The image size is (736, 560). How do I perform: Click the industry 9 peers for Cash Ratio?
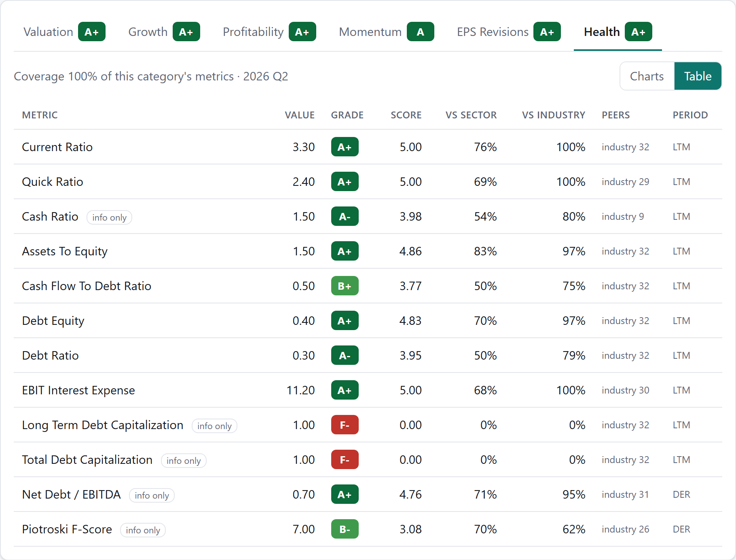[623, 217]
